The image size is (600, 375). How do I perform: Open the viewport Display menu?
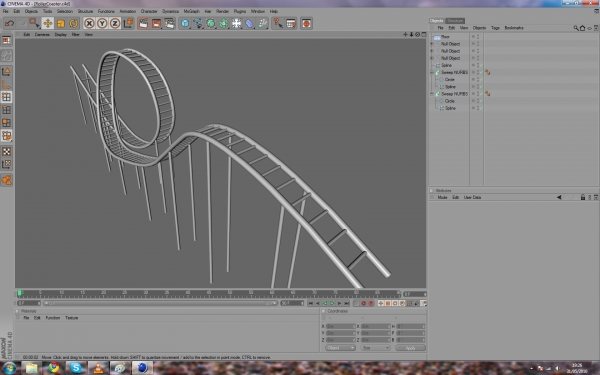[x=60, y=34]
